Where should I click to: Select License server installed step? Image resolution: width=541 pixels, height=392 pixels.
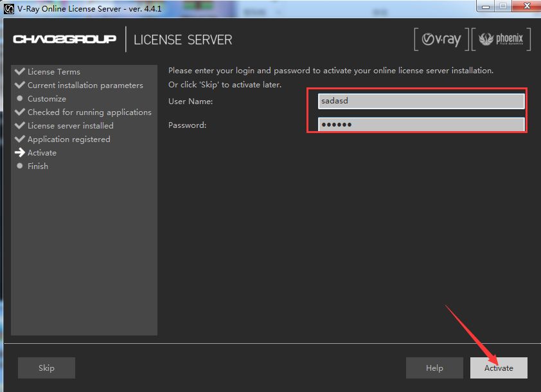click(x=71, y=125)
